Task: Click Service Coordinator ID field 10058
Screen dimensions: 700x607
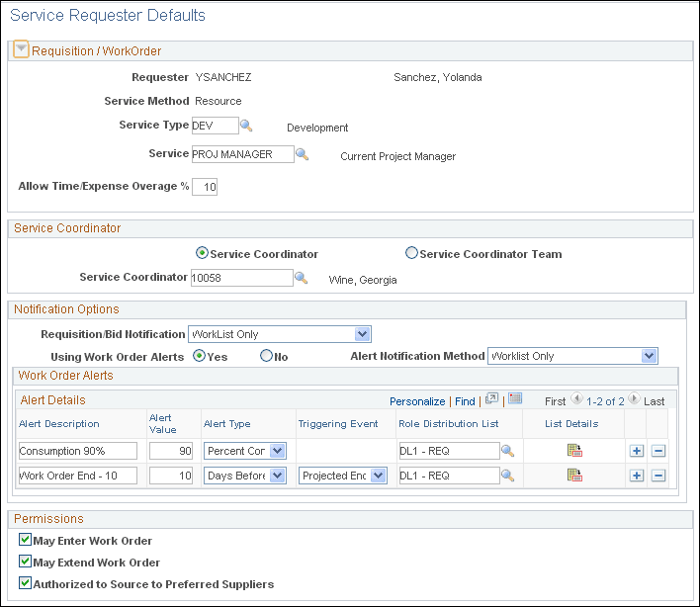Action: 242,278
